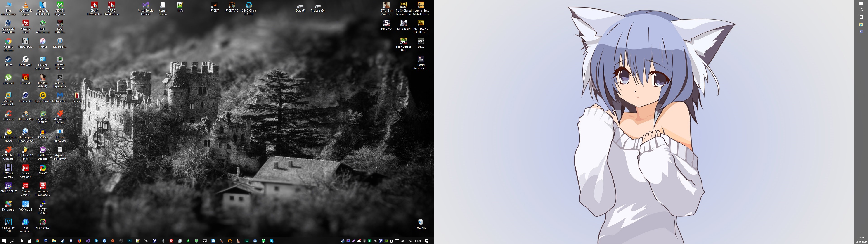This screenshot has height=244, width=868.
Task: Launch Audacity from the desktop
Action: tap(43, 134)
